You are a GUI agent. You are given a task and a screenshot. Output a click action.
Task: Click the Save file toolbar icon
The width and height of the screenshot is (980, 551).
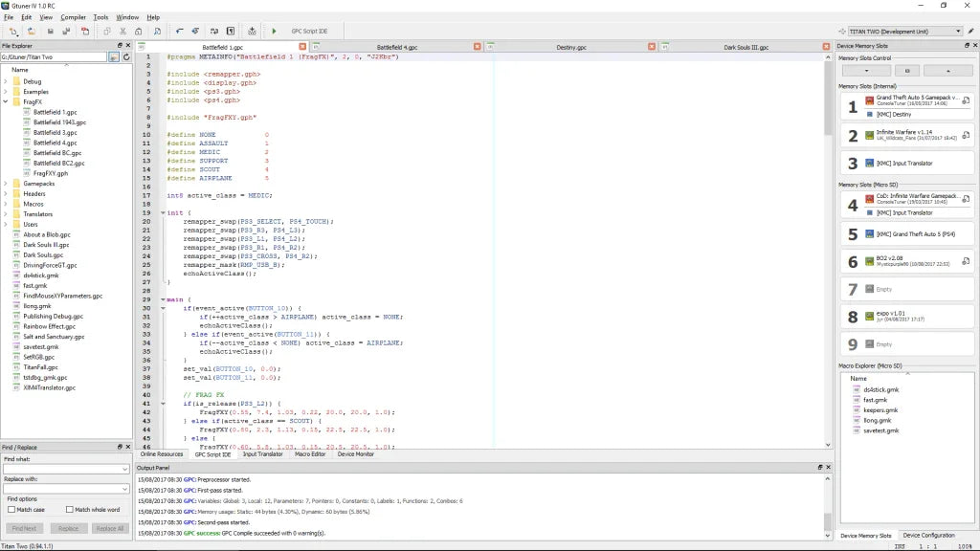point(50,32)
